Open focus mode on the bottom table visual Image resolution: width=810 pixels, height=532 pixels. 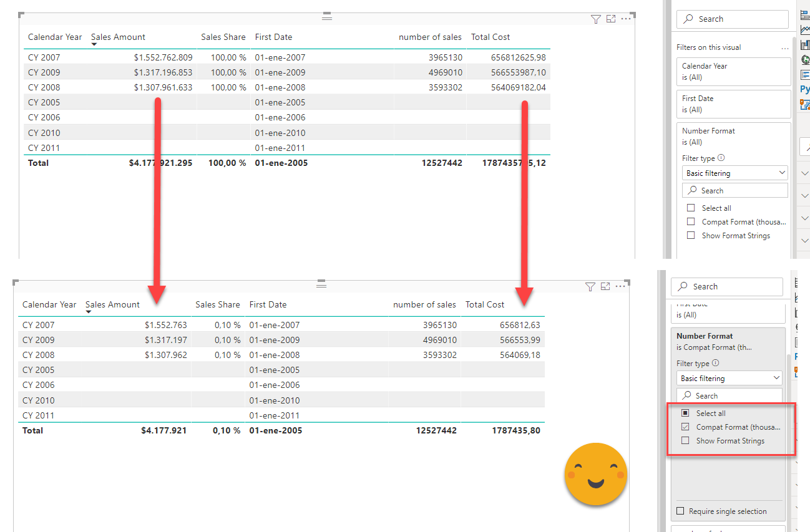(605, 287)
